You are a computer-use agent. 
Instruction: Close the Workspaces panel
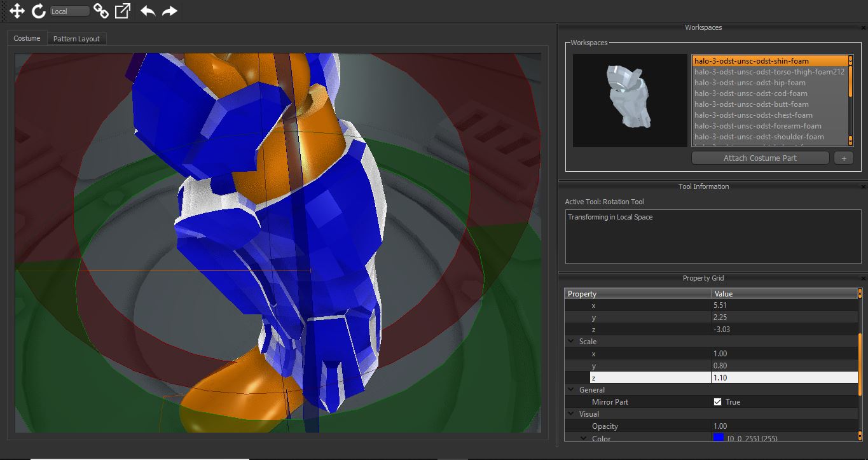point(864,27)
